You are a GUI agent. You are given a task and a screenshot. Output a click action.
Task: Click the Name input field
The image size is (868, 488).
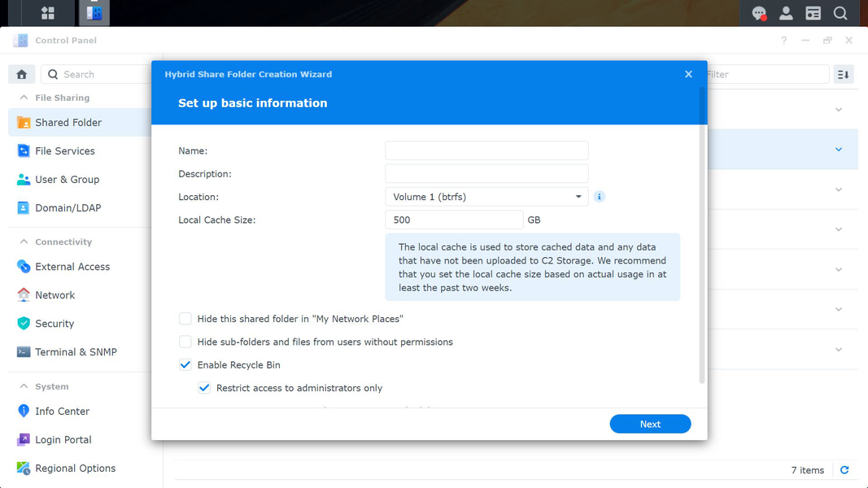point(486,150)
